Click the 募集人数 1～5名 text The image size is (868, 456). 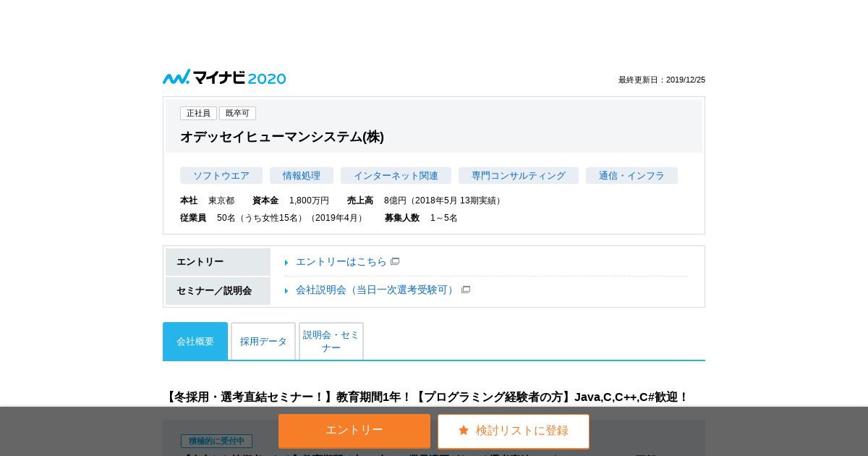coord(421,218)
